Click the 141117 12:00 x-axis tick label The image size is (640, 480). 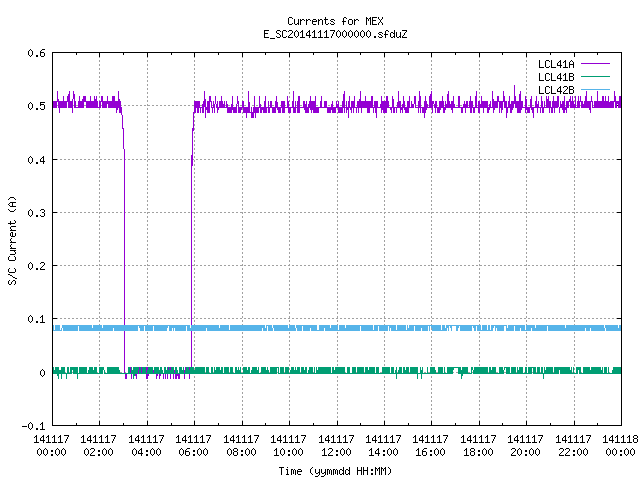pyautogui.click(x=336, y=446)
